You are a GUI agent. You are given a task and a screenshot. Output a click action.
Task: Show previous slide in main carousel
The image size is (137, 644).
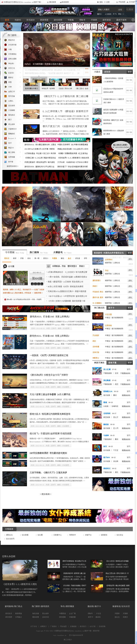pos(26,47)
